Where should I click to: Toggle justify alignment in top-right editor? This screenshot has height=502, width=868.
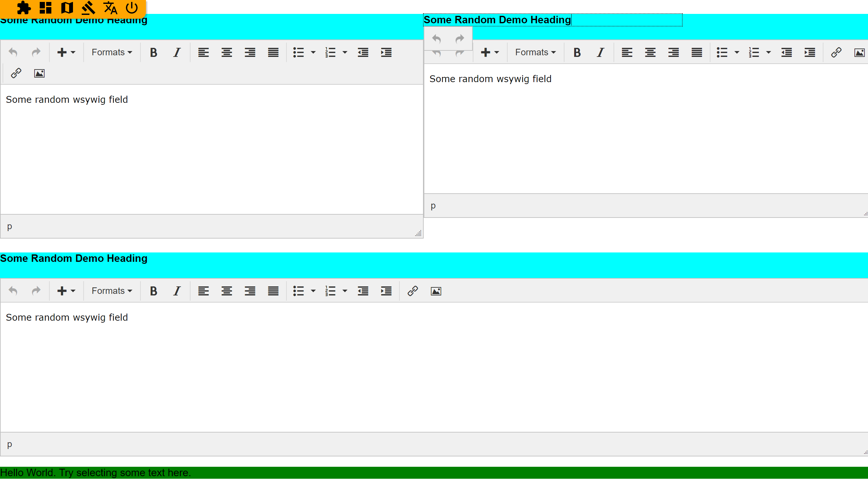tap(697, 52)
